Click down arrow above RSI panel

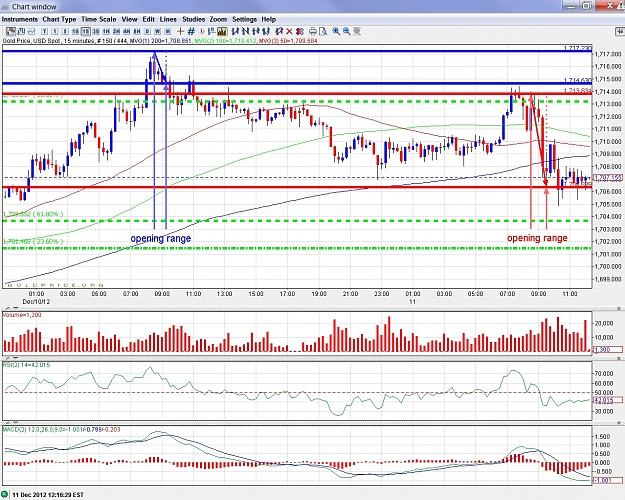[x=16, y=359]
